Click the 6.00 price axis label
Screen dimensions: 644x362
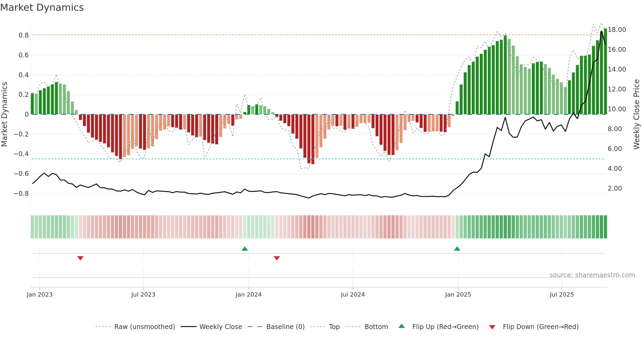pos(615,149)
